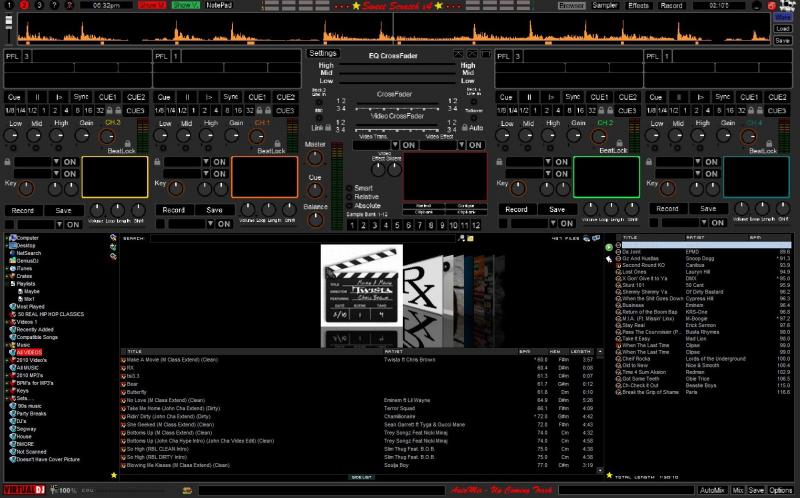This screenshot has height=498, width=800.
Task: Click the VirtualDJ logo
Action: 24,490
